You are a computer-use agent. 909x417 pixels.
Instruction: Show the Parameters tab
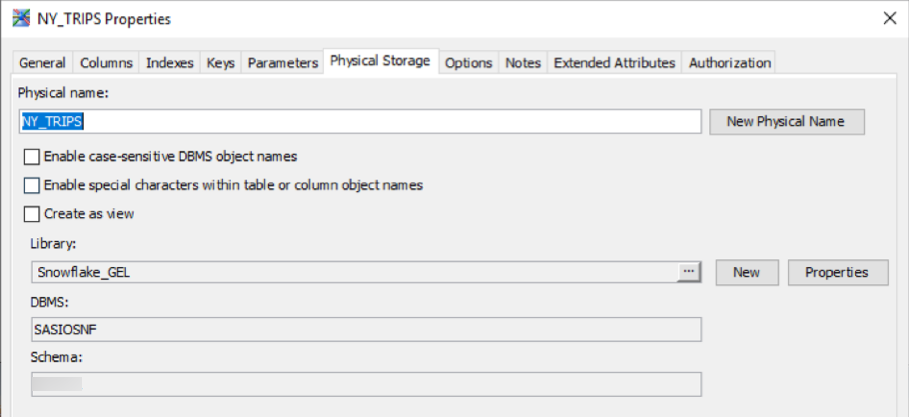coord(283,63)
